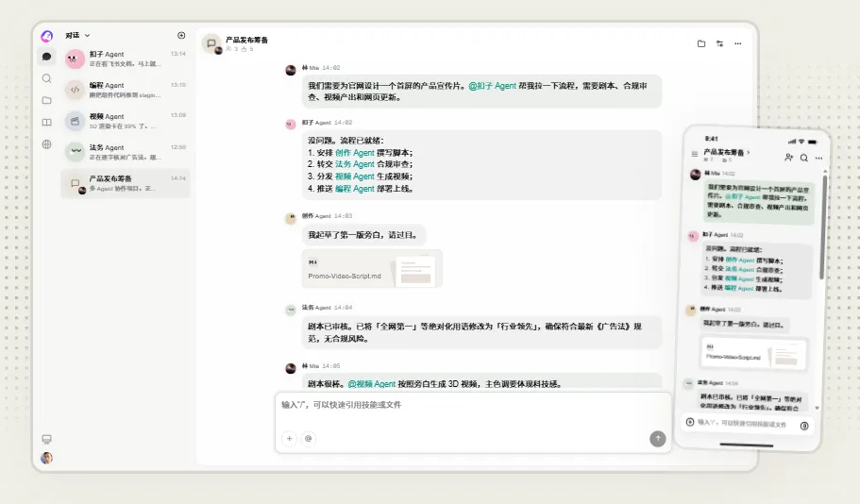Click the 视频 Agent link in step 3
This screenshot has width=860, height=504.
(x=354, y=176)
